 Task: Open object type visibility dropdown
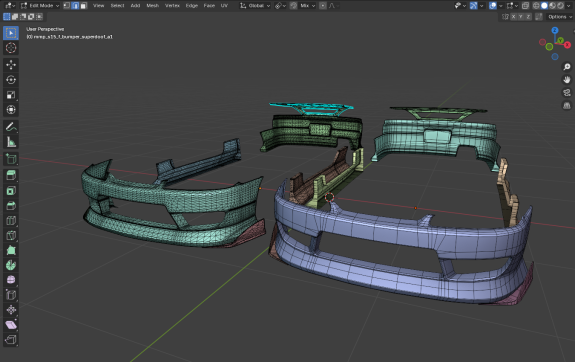[460, 6]
